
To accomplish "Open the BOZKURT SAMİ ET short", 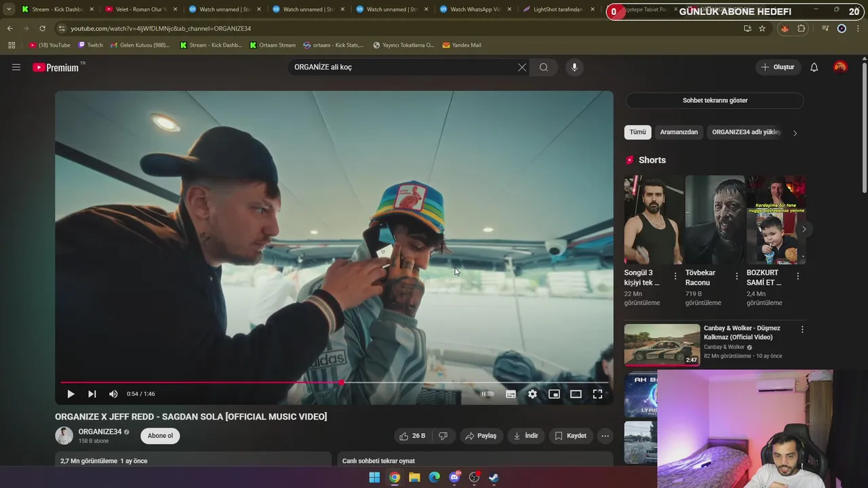I will click(776, 220).
